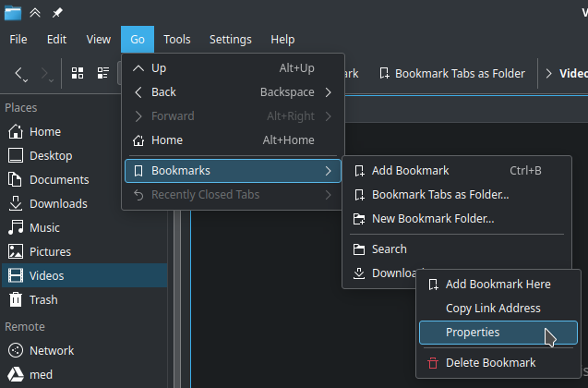Expand the Bookmarks submenu arrow
The image size is (588, 388).
(328, 171)
